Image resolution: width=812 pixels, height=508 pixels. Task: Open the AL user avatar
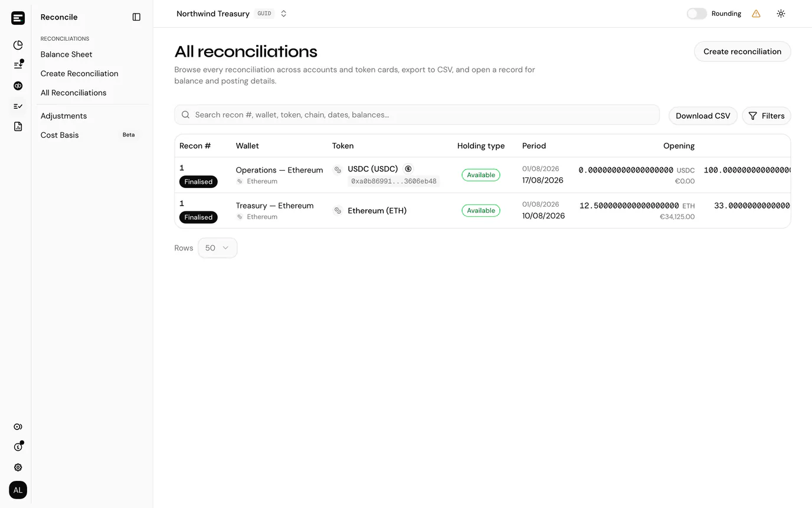[18, 490]
